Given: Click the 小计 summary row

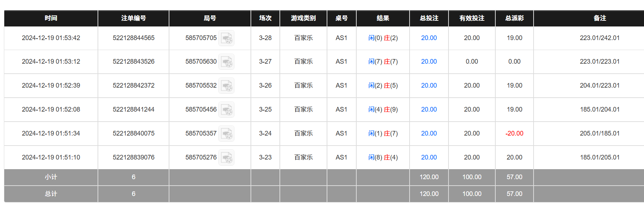Looking at the screenshot, I should click(51, 177).
